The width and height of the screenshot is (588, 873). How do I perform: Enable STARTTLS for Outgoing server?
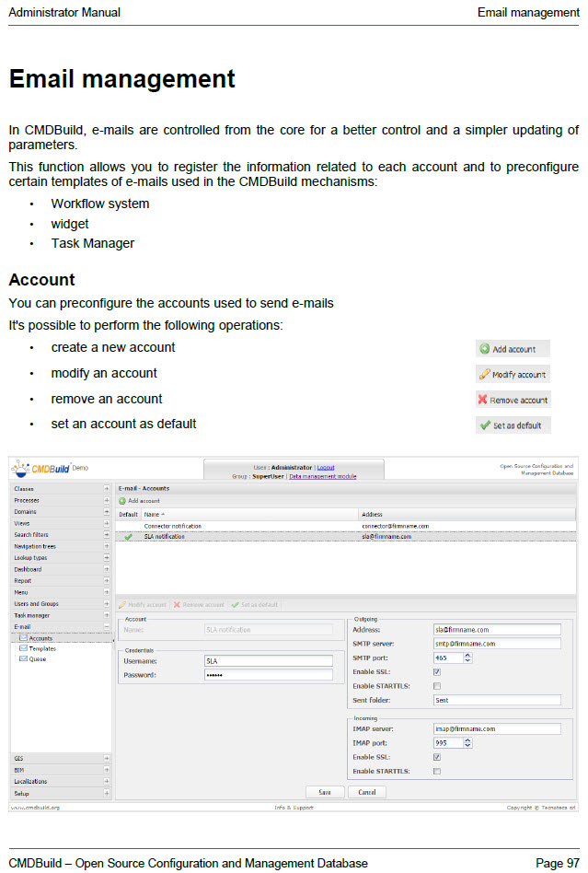coord(437,686)
